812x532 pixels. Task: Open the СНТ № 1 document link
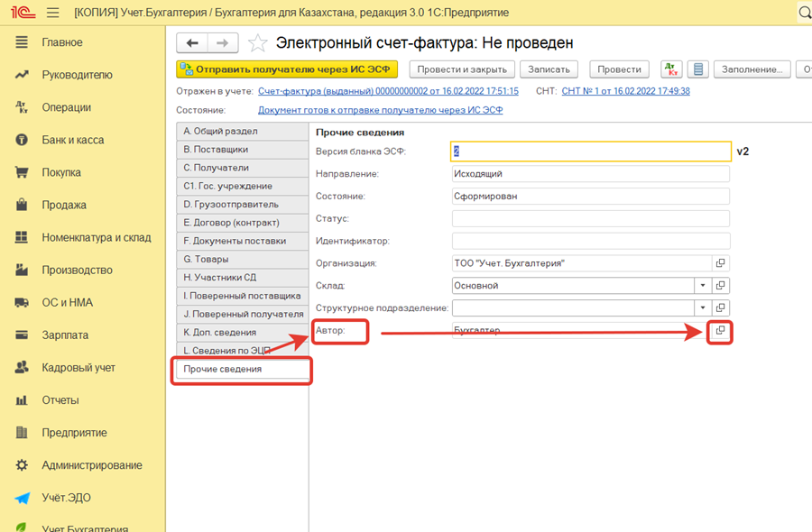point(625,91)
